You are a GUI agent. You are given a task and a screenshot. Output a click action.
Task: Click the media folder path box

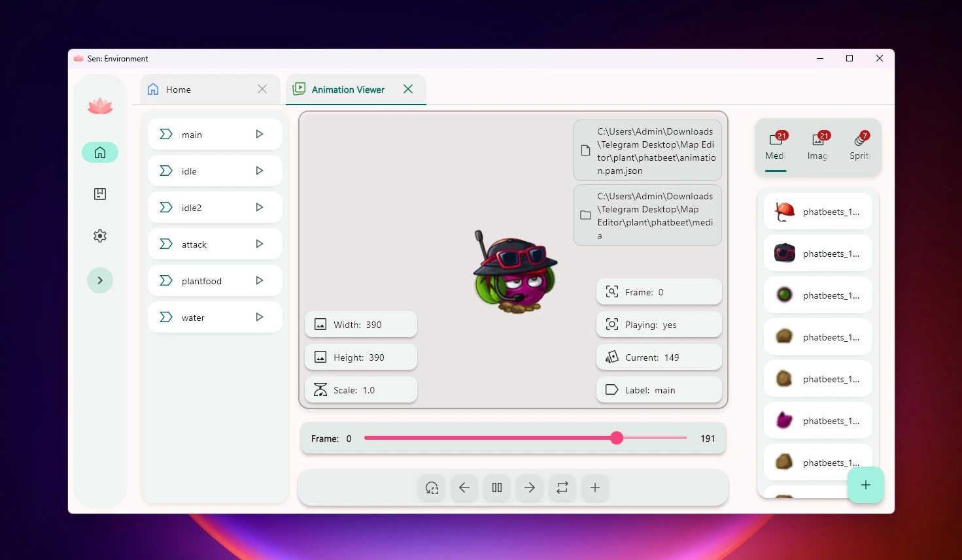tap(647, 215)
